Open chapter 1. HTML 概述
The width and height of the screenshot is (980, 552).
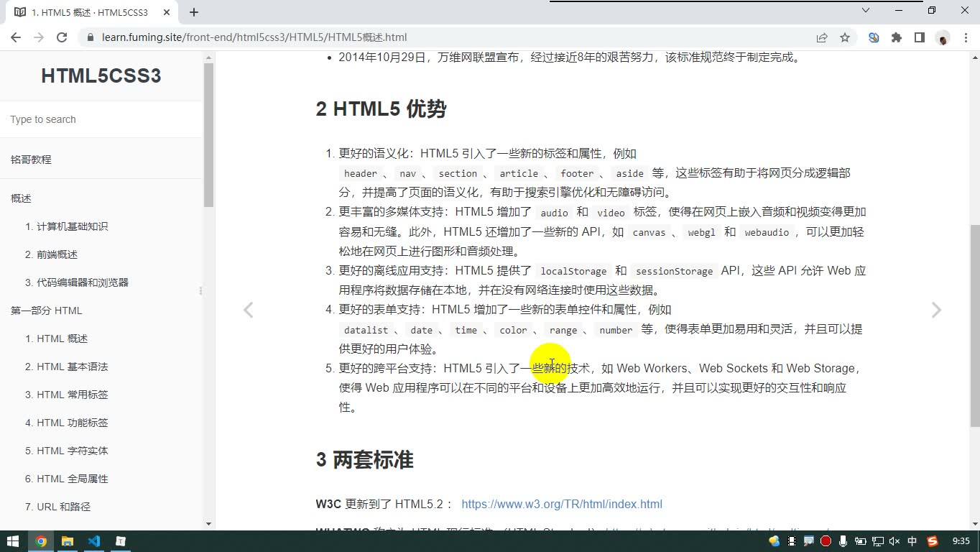(57, 339)
